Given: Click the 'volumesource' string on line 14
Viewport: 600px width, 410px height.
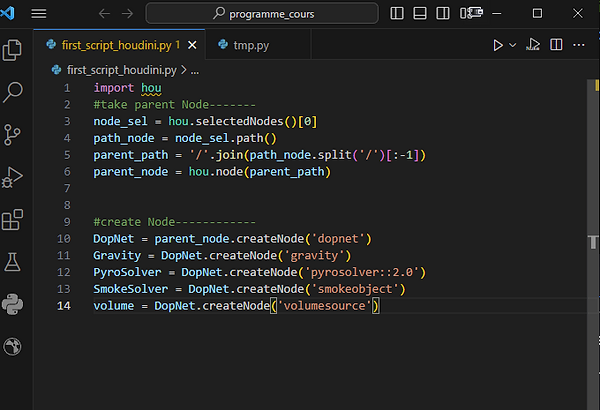Looking at the screenshot, I should point(324,306).
